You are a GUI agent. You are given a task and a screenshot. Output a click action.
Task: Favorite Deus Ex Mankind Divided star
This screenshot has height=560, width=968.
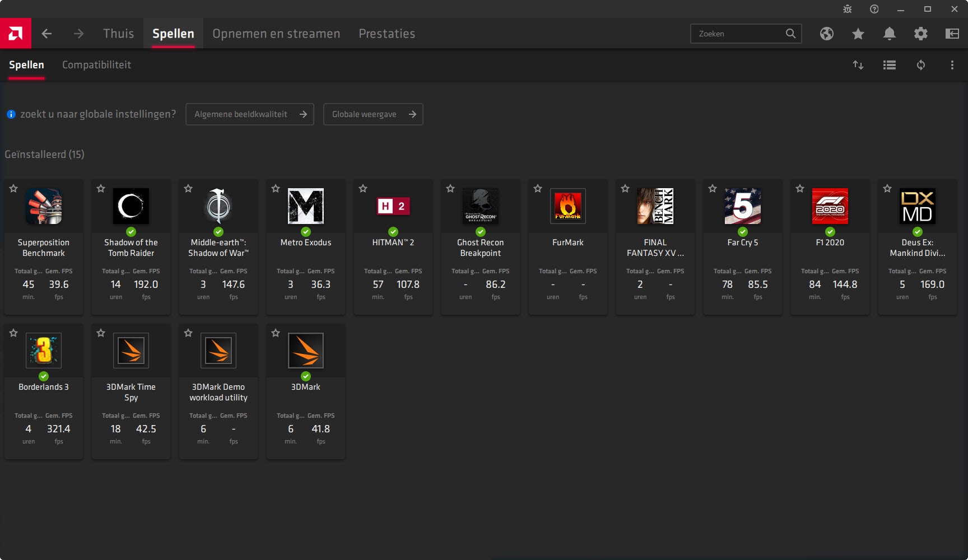887,189
